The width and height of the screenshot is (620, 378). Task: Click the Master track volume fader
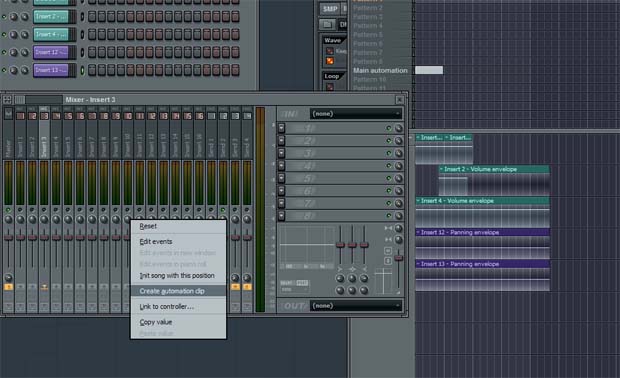[8, 237]
